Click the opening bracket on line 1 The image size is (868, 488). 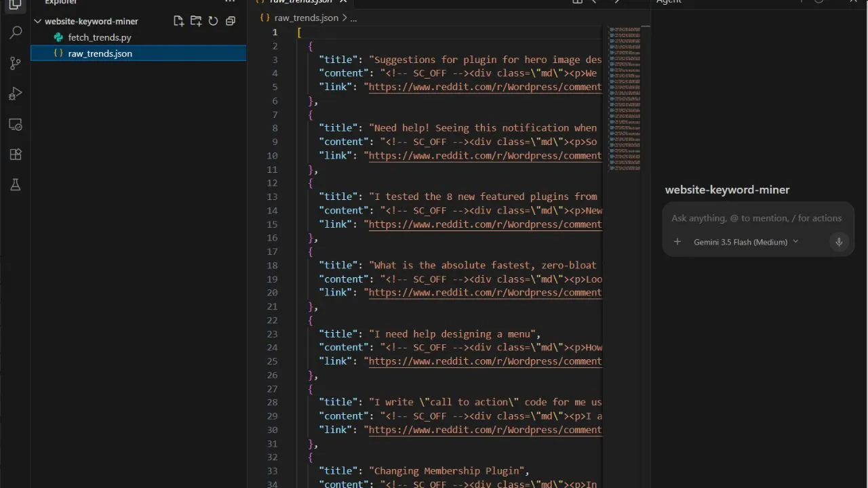300,32
